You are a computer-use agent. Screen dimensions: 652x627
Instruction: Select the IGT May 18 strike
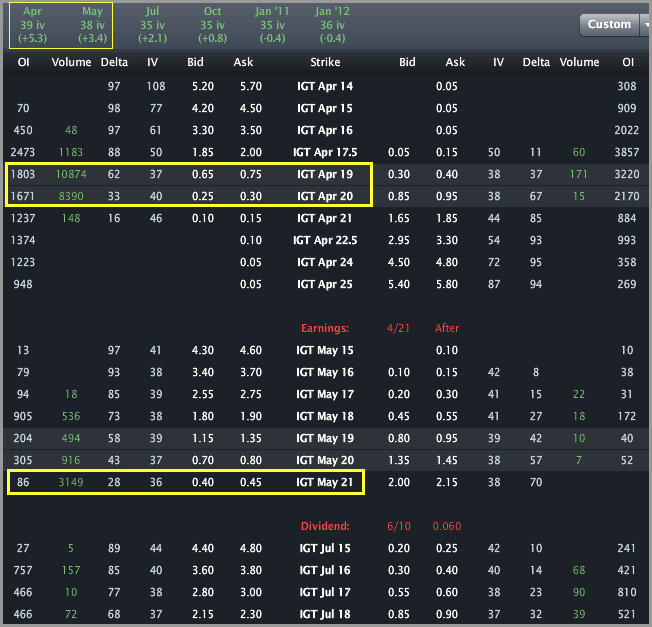pos(325,417)
